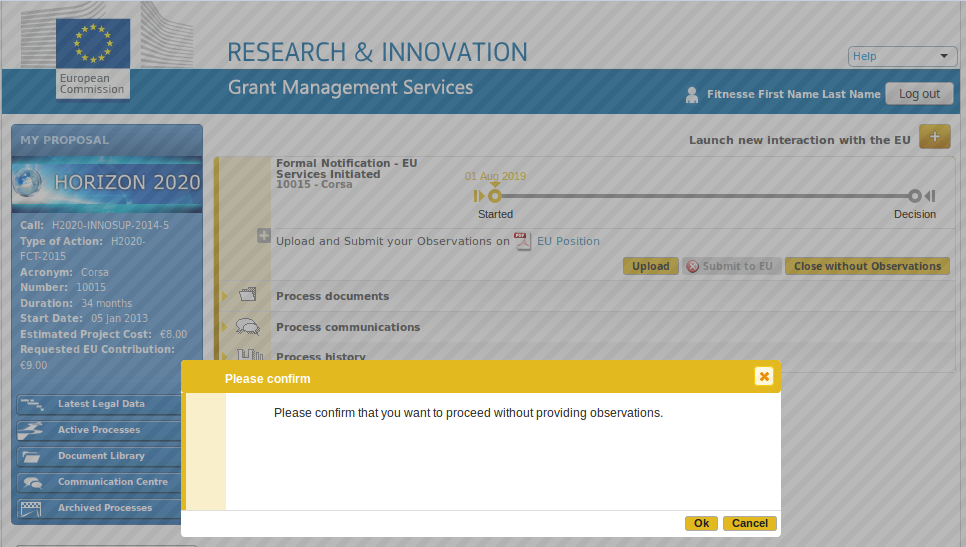Click the Document Library folder icon

pos(31,456)
